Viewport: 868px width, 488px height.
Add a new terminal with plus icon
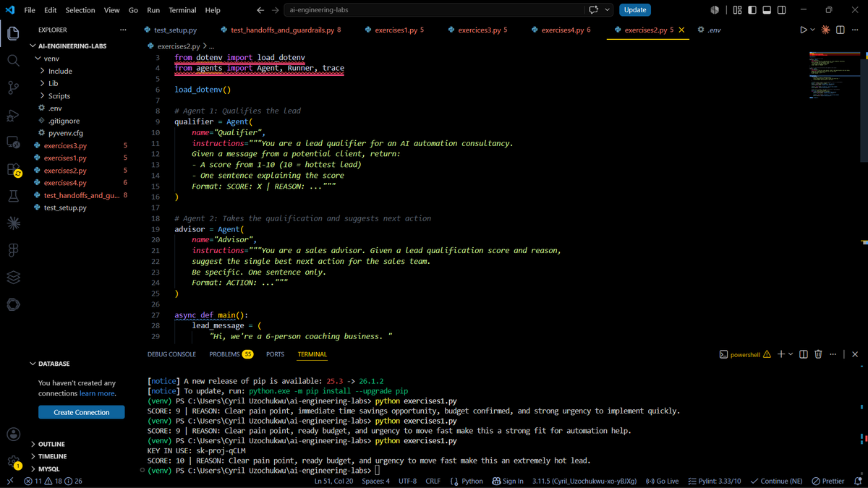[x=780, y=354]
